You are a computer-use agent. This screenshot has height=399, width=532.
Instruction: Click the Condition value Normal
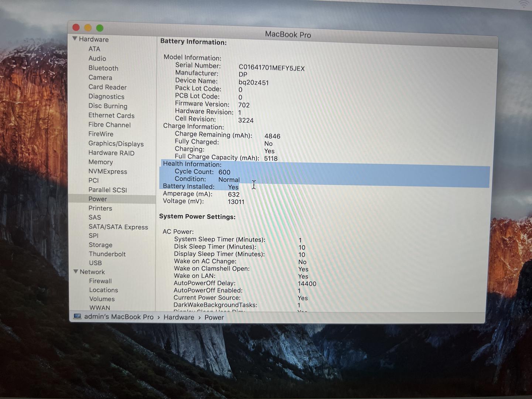[x=229, y=180]
